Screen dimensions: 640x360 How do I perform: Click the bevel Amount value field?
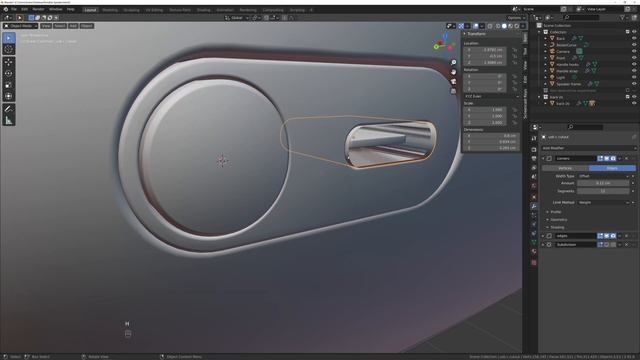603,183
